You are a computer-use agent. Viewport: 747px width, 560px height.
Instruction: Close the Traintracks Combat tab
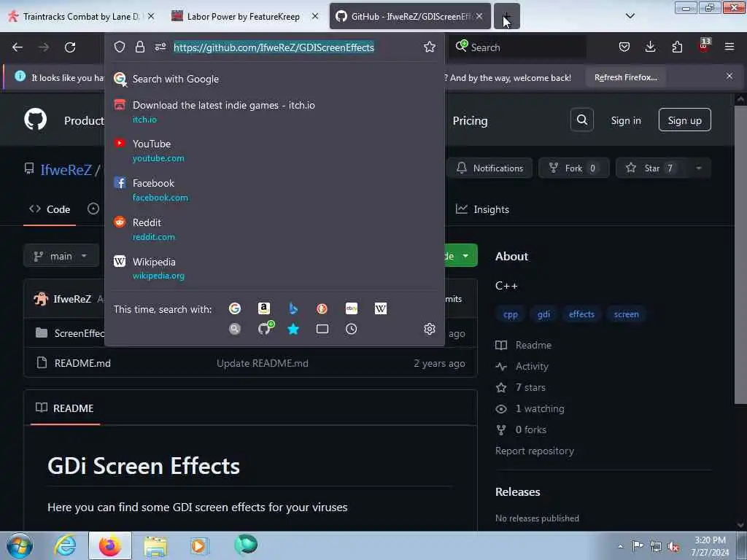(151, 16)
